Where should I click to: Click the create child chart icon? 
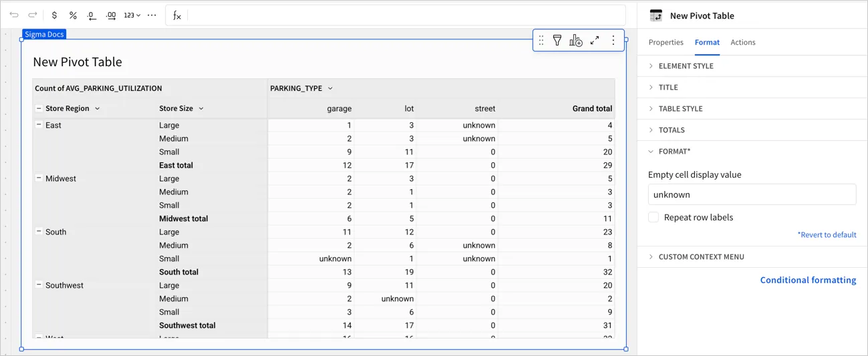575,41
